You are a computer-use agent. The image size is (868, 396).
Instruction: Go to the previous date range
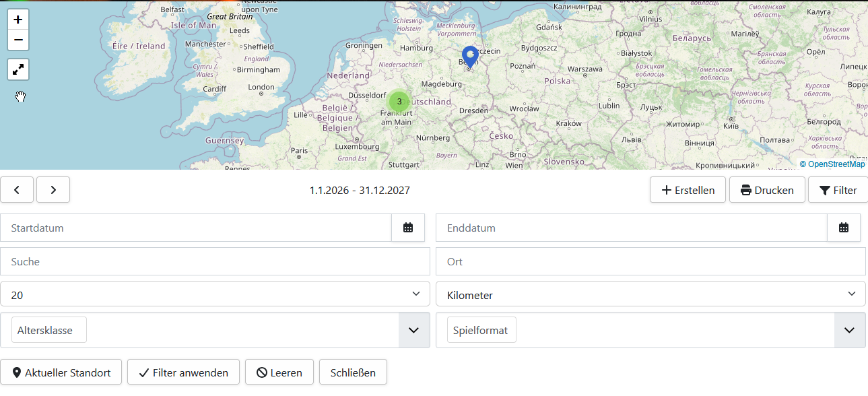(x=18, y=190)
